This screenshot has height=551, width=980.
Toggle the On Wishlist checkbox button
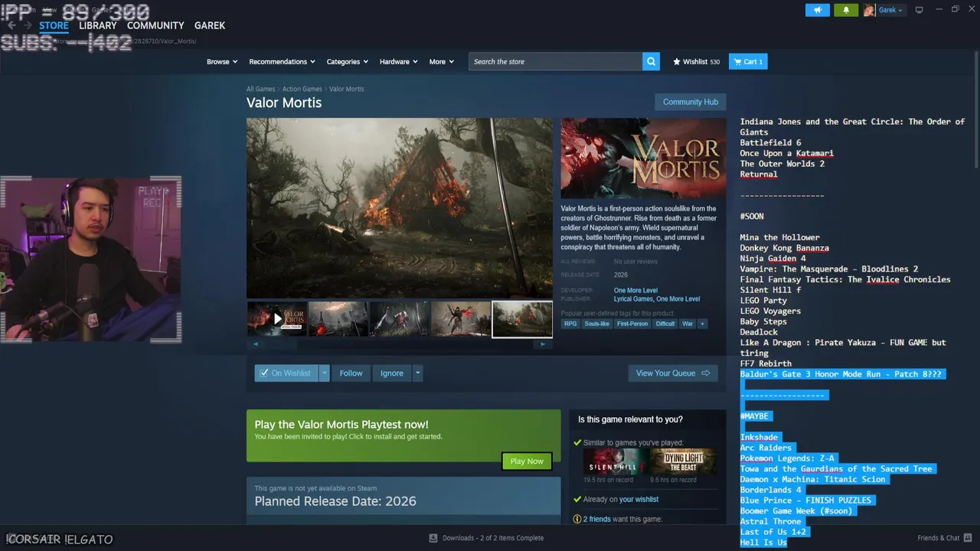tap(286, 373)
